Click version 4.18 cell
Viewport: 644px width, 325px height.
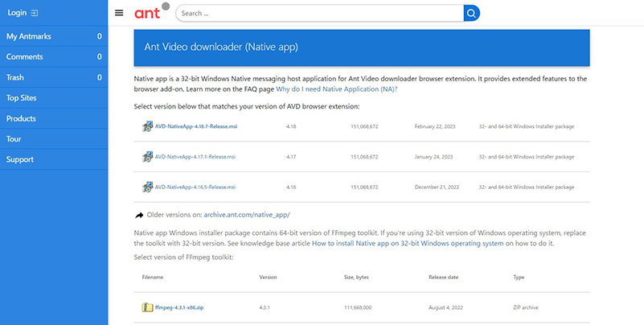point(291,126)
